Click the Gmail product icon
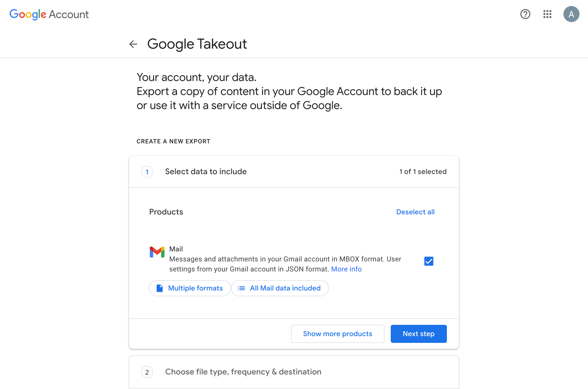 pos(157,252)
